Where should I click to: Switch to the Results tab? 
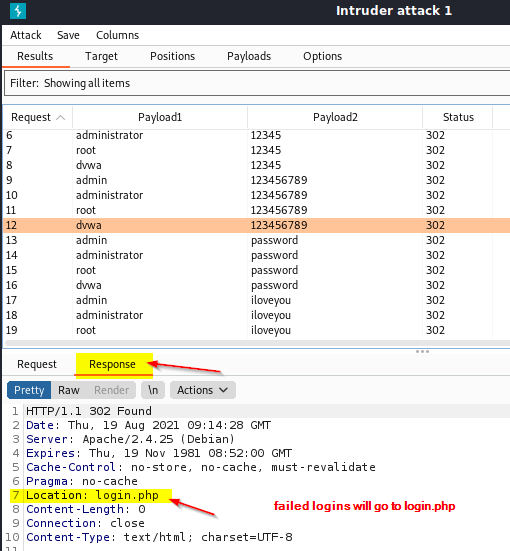click(35, 56)
